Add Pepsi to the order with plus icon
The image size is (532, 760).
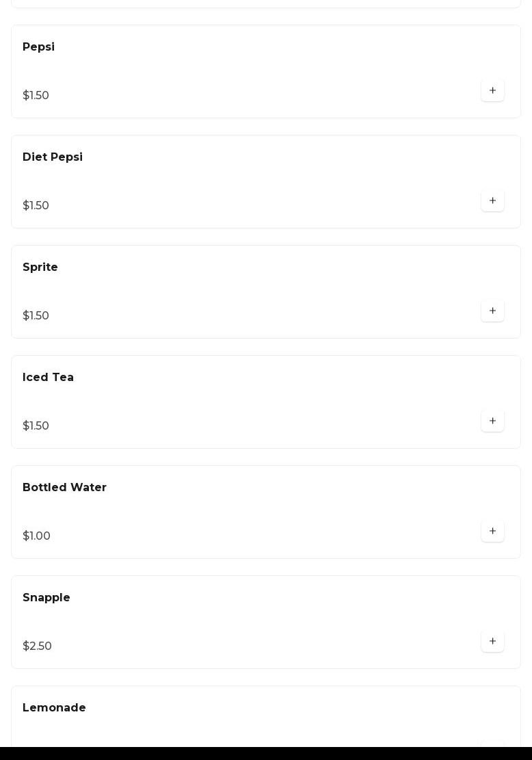(x=492, y=90)
